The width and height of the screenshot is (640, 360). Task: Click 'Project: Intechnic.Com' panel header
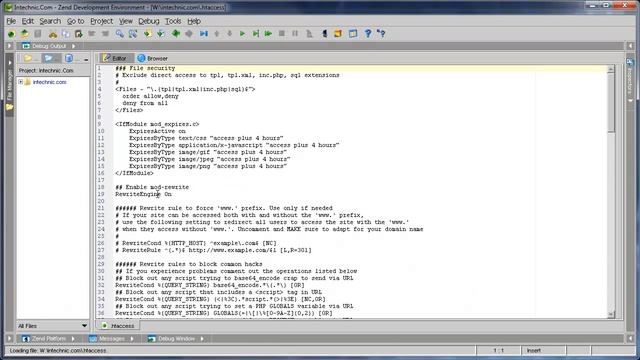coord(46,71)
